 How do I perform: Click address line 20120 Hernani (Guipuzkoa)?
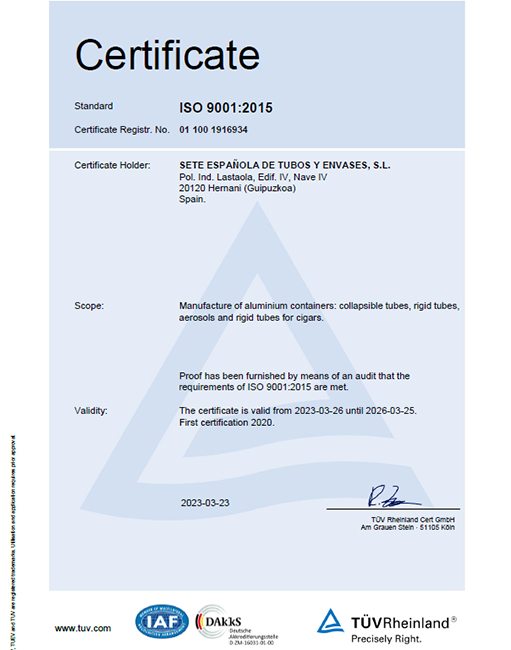tap(237, 188)
